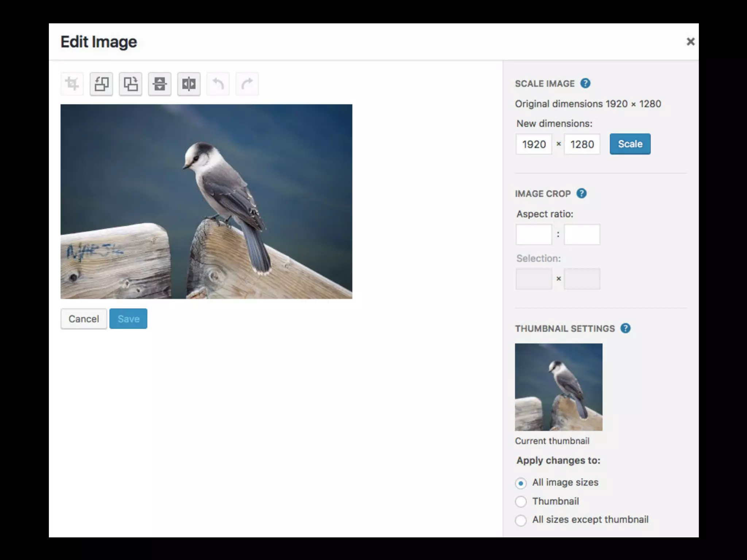Click the Cancel button
This screenshot has height=560, width=747.
click(84, 319)
